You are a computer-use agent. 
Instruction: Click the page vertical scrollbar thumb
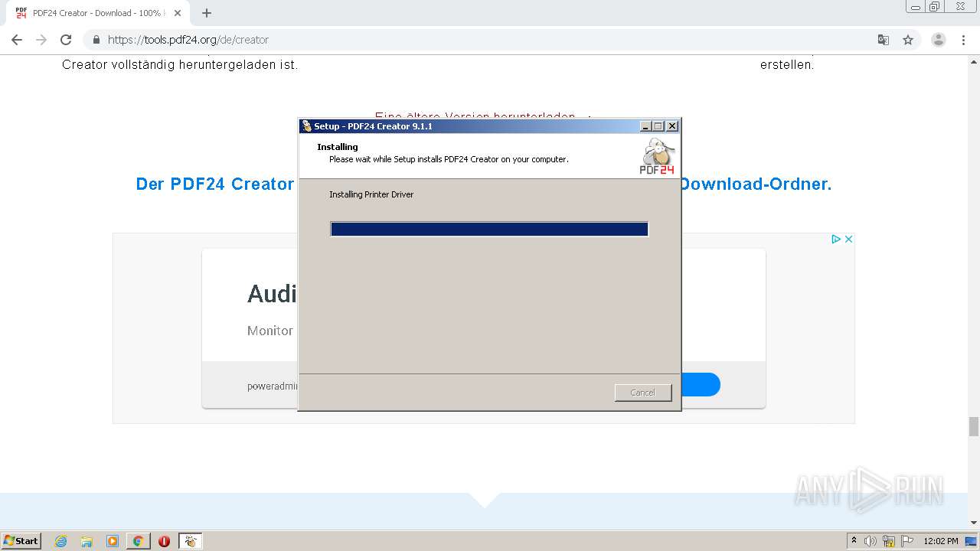pos(974,426)
